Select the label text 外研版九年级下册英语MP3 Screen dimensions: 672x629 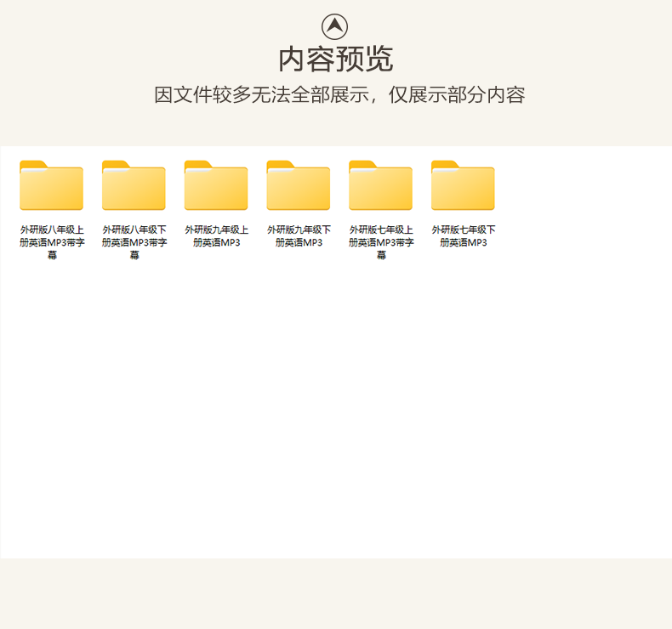[x=299, y=236]
